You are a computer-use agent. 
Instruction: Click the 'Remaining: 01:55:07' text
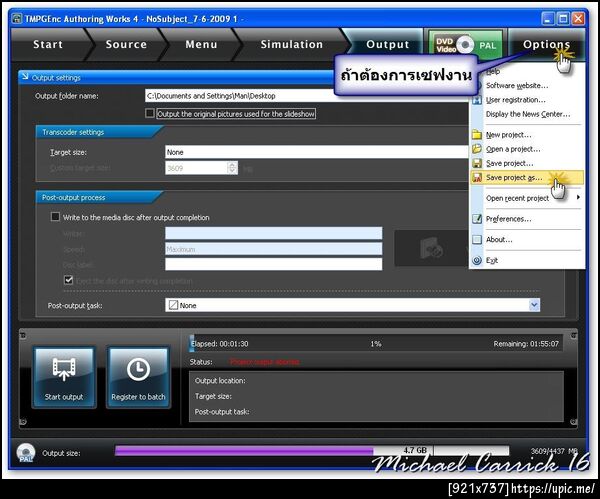click(526, 344)
